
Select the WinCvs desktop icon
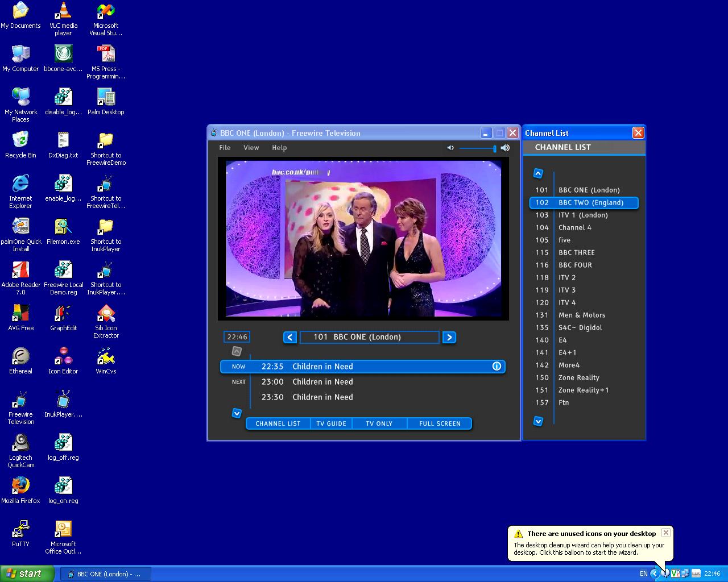(106, 361)
